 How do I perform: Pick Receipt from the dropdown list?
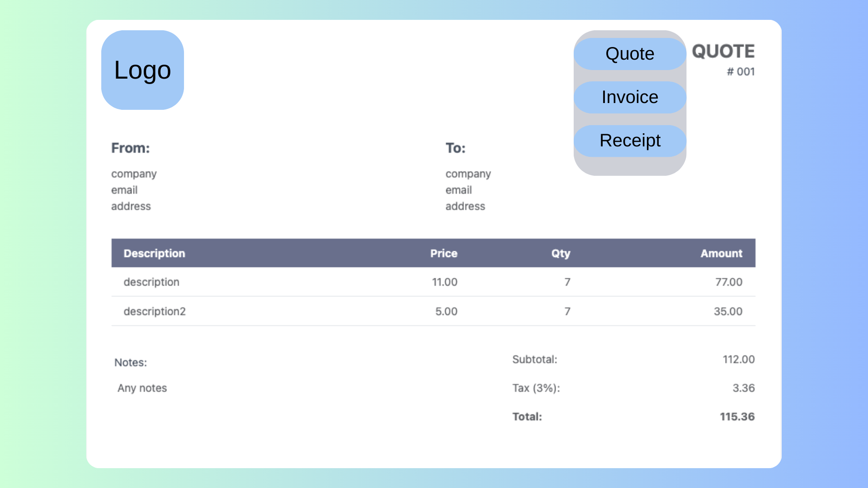630,141
